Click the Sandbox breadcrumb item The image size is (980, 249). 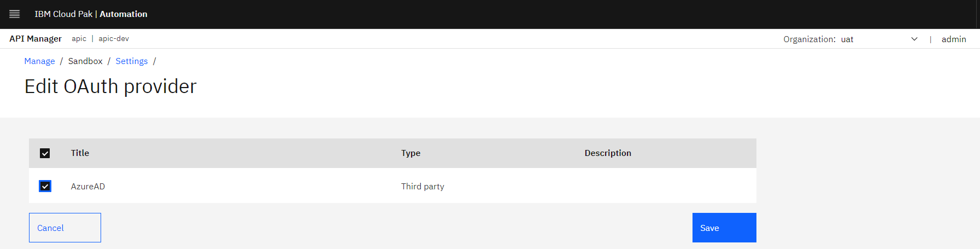point(85,61)
